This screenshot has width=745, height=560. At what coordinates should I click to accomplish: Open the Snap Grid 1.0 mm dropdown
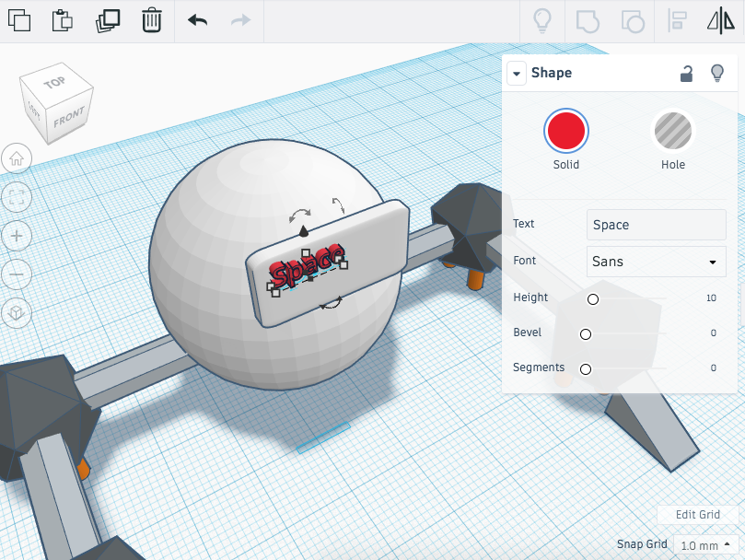pyautogui.click(x=706, y=544)
